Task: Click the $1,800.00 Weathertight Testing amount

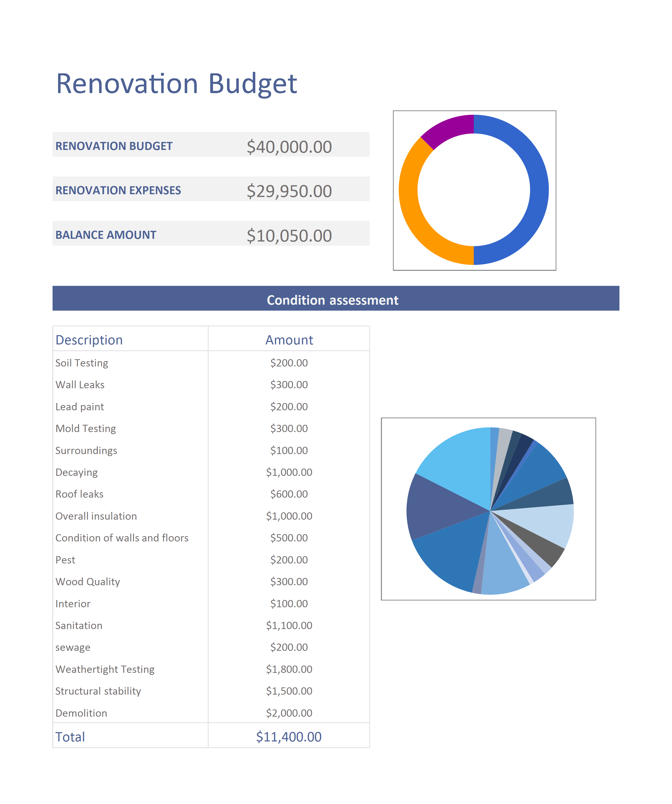Action: click(289, 670)
